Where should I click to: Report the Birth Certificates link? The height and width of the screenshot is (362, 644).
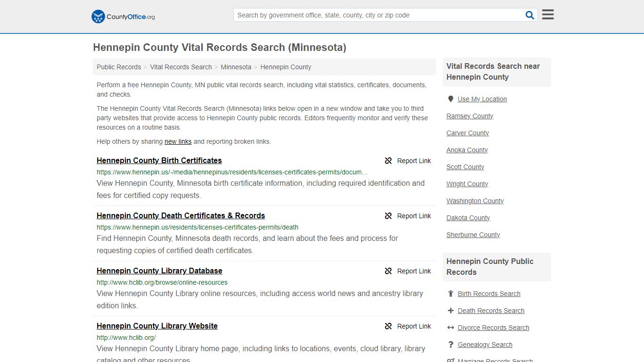click(408, 161)
